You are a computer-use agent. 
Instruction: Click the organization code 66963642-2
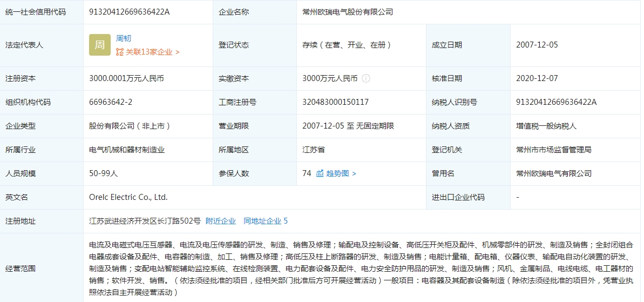(x=111, y=102)
